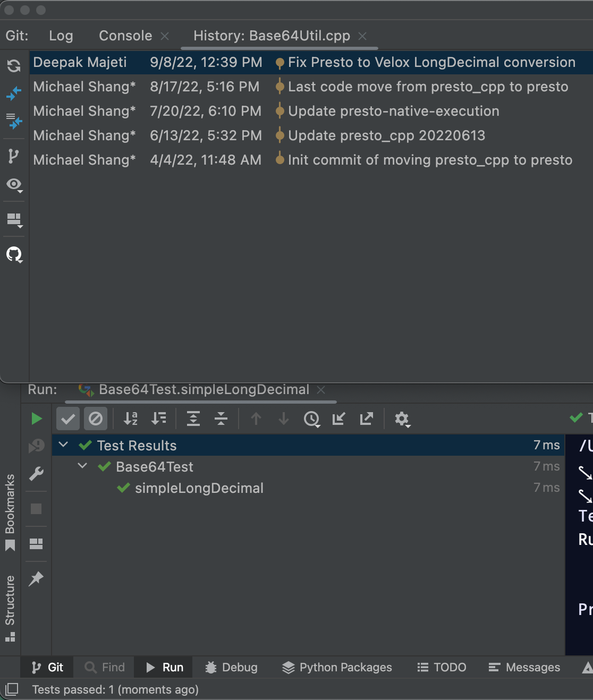Image resolution: width=593 pixels, height=700 pixels.
Task: Click Collapse All icon in test toolbar
Action: [221, 419]
